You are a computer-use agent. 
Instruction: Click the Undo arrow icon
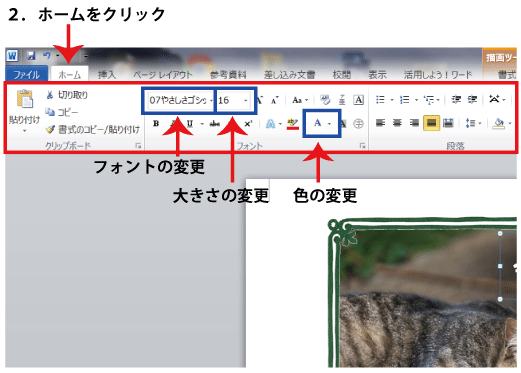coord(47,55)
